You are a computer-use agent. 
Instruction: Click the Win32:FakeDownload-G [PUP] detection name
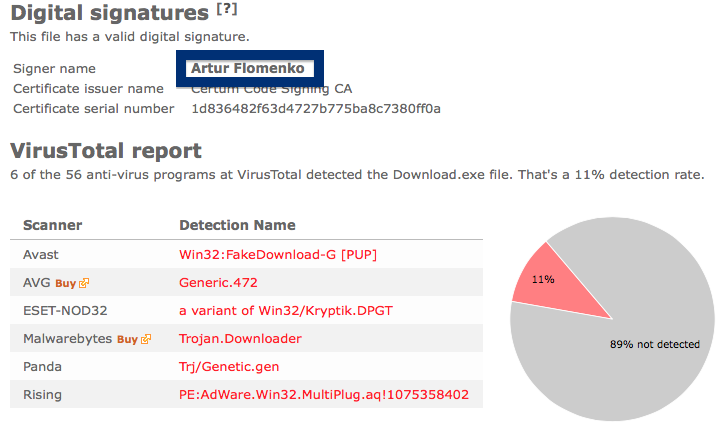tap(278, 255)
